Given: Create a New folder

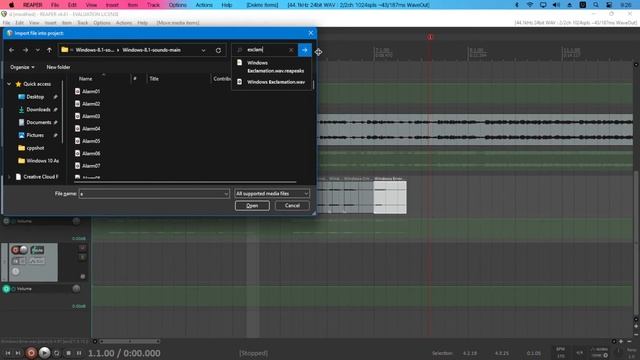Looking at the screenshot, I should 58,67.
